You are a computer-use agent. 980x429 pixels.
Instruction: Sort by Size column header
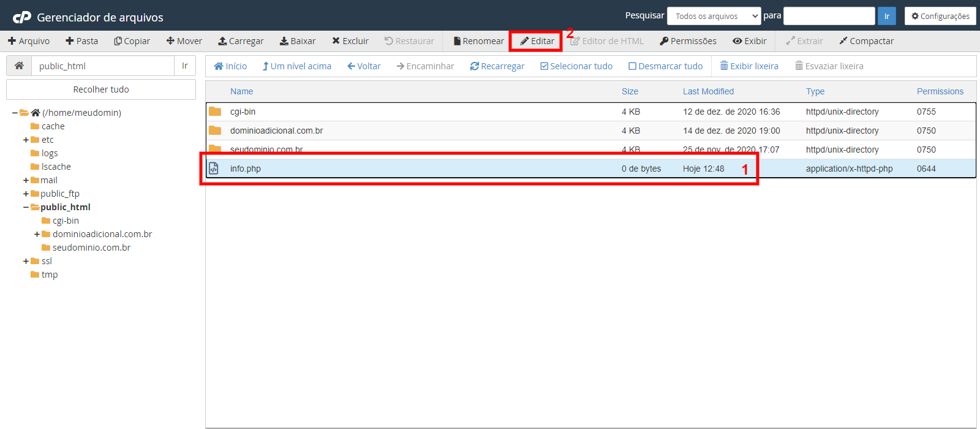(630, 91)
